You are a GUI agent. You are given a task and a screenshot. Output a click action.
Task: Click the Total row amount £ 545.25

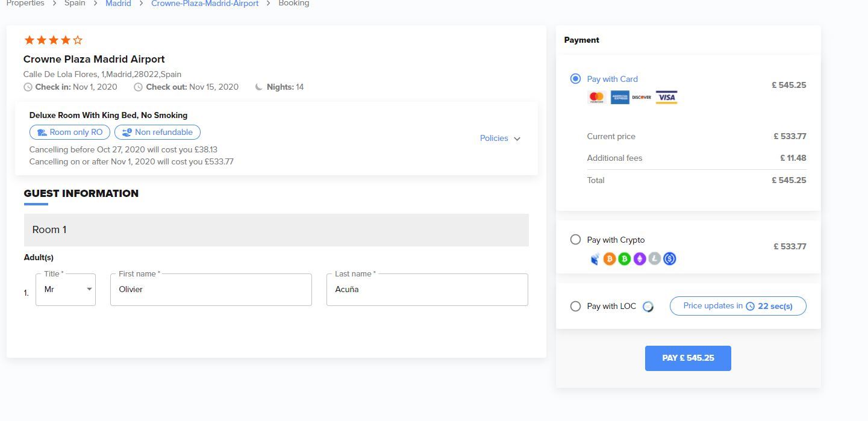point(789,180)
